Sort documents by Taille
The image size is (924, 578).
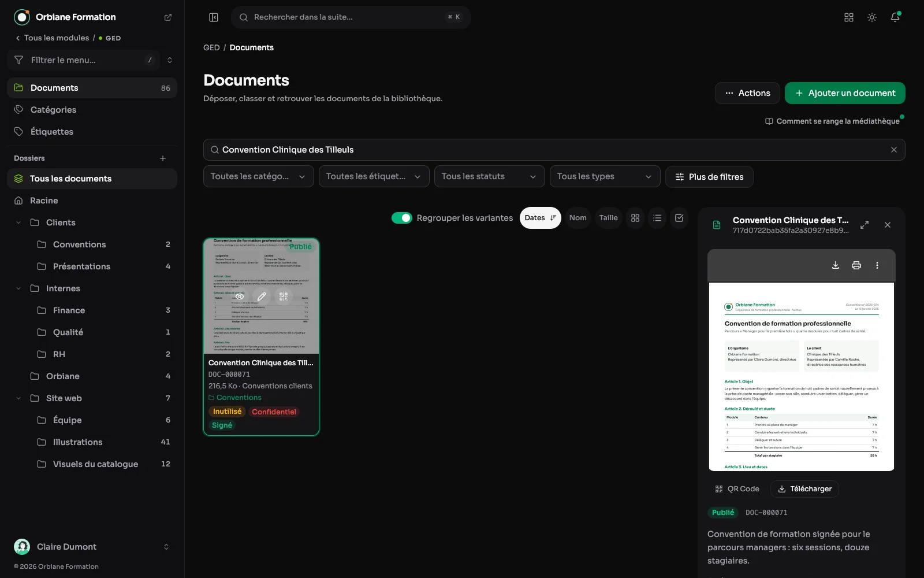tap(608, 218)
